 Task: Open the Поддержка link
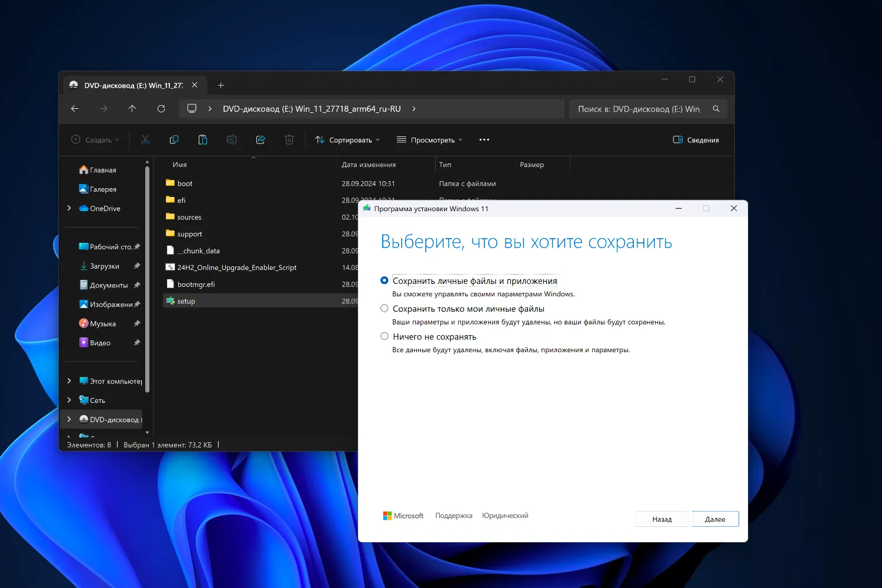point(454,516)
